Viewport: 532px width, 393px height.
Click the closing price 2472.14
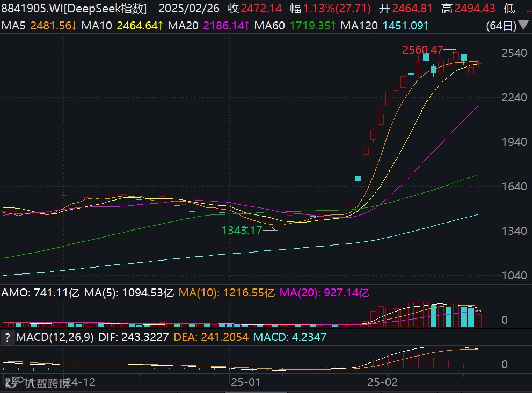point(261,8)
